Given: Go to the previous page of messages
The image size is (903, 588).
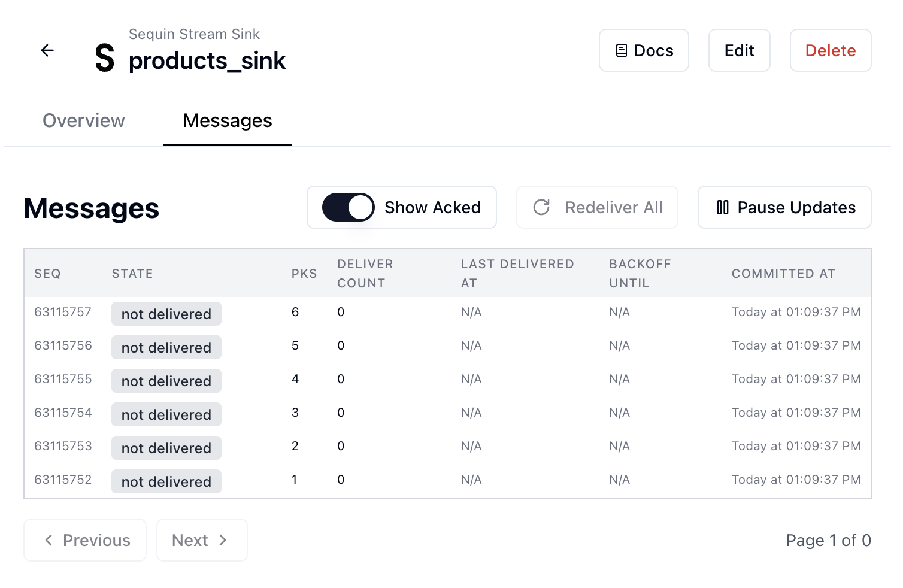Looking at the screenshot, I should click(85, 540).
